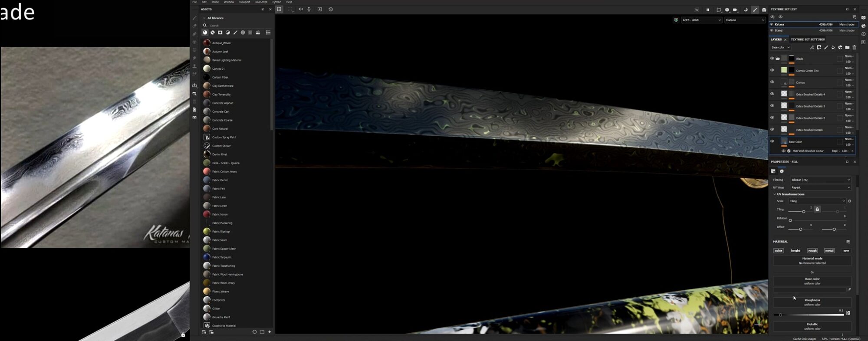Toggle the rough channel button
Screen dimensions: 868x341
click(x=812, y=251)
